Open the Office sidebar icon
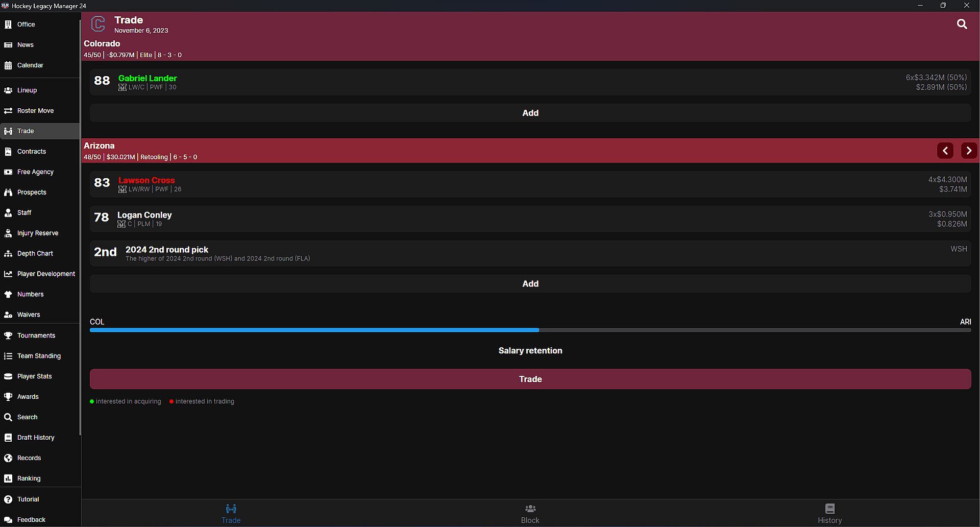The height and width of the screenshot is (527, 980). click(x=8, y=25)
